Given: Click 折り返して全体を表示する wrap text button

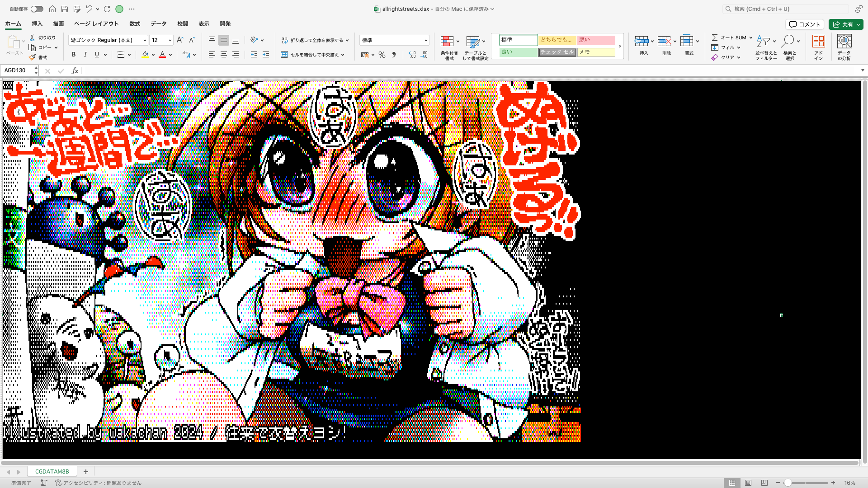Looking at the screenshot, I should [x=315, y=40].
